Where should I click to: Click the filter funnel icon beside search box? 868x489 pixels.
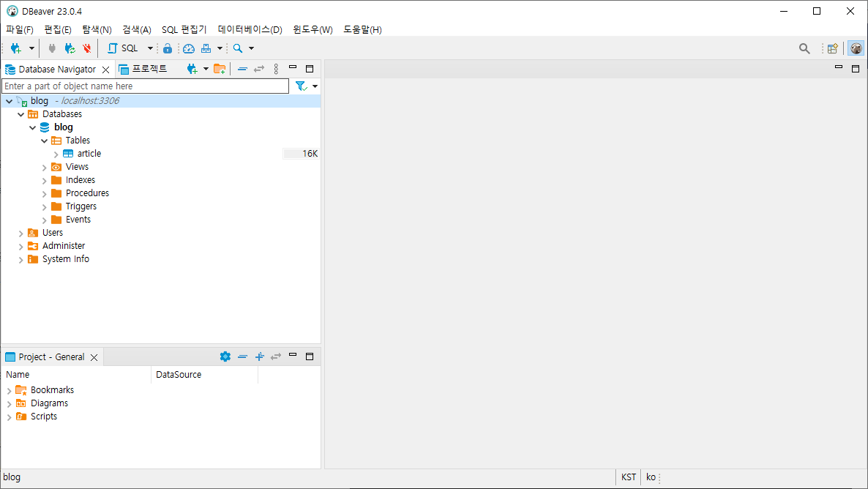301,86
